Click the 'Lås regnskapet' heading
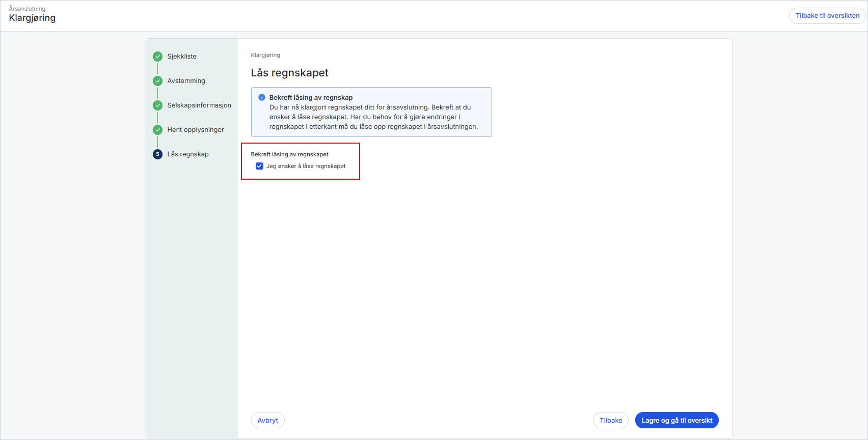868x440 pixels. tap(289, 73)
